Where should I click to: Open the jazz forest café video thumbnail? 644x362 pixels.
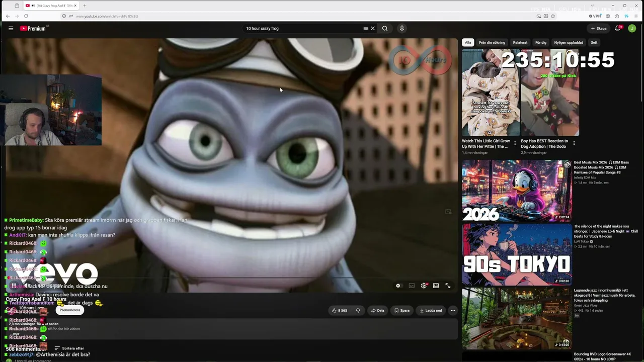pyautogui.click(x=517, y=318)
